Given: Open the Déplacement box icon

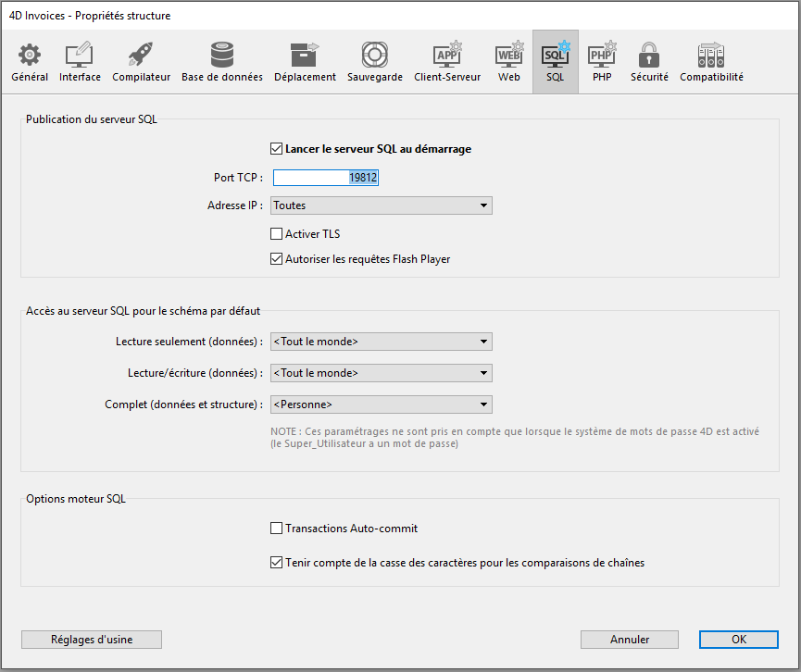Looking at the screenshot, I should tap(305, 56).
